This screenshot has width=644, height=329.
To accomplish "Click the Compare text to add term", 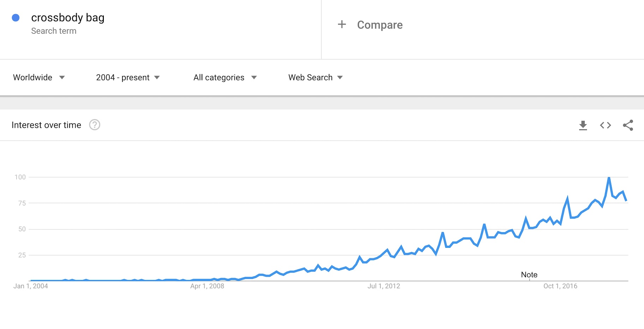I will point(380,25).
